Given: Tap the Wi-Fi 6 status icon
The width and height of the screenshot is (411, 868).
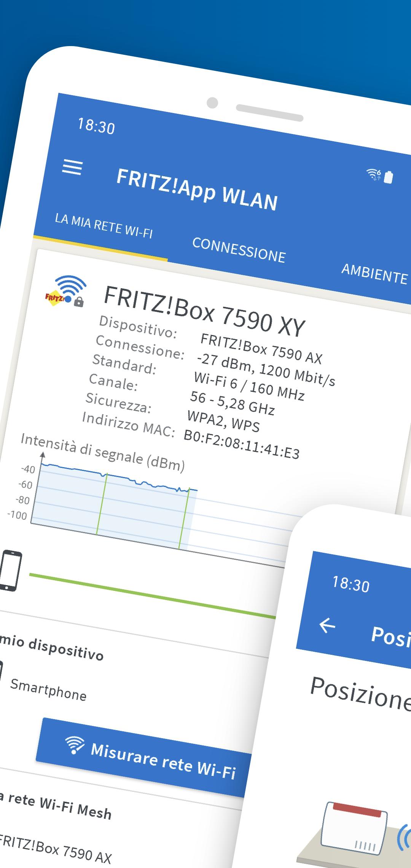Looking at the screenshot, I should click(374, 174).
